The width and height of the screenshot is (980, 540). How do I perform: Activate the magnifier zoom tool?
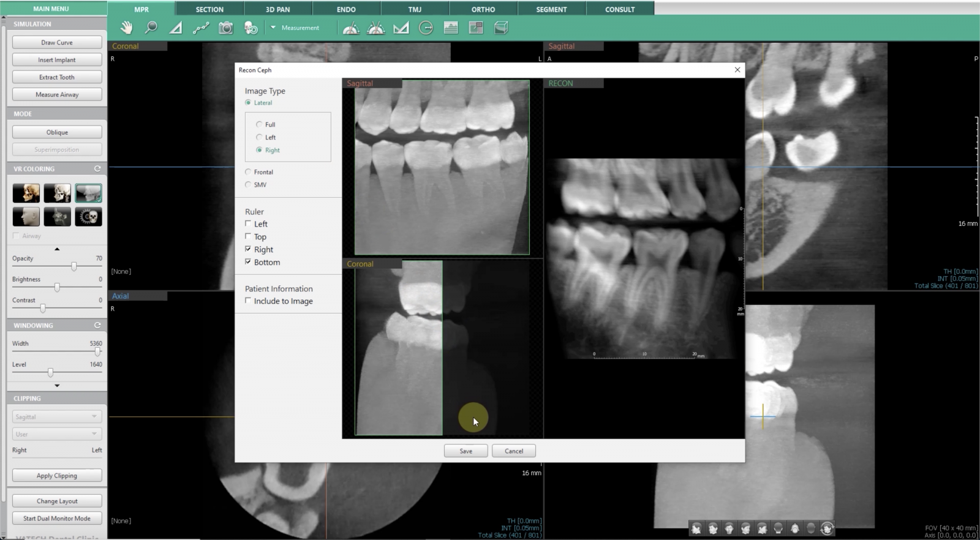click(151, 28)
